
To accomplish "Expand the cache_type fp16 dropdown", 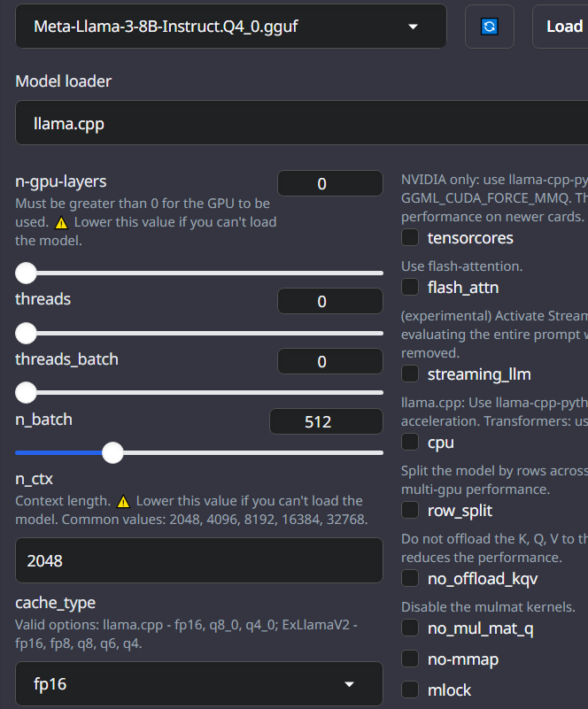I will [x=199, y=683].
